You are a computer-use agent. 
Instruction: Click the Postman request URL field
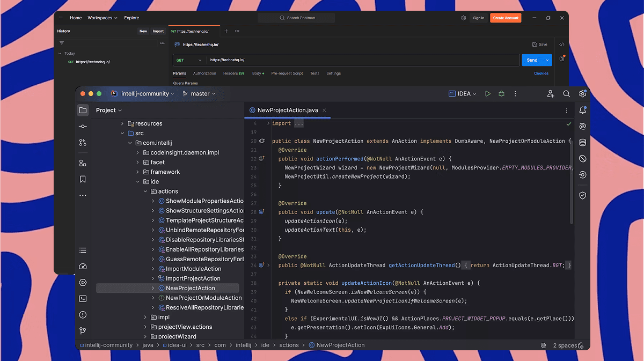[362, 60]
